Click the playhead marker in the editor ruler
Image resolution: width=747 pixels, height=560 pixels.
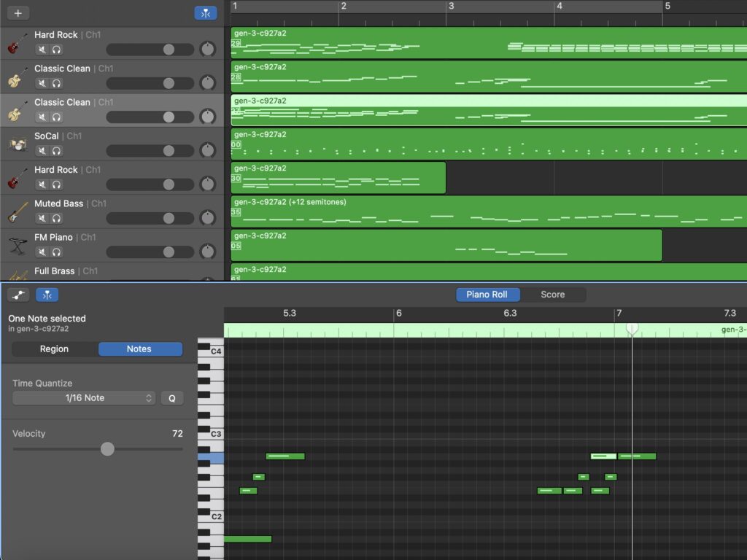coord(632,329)
